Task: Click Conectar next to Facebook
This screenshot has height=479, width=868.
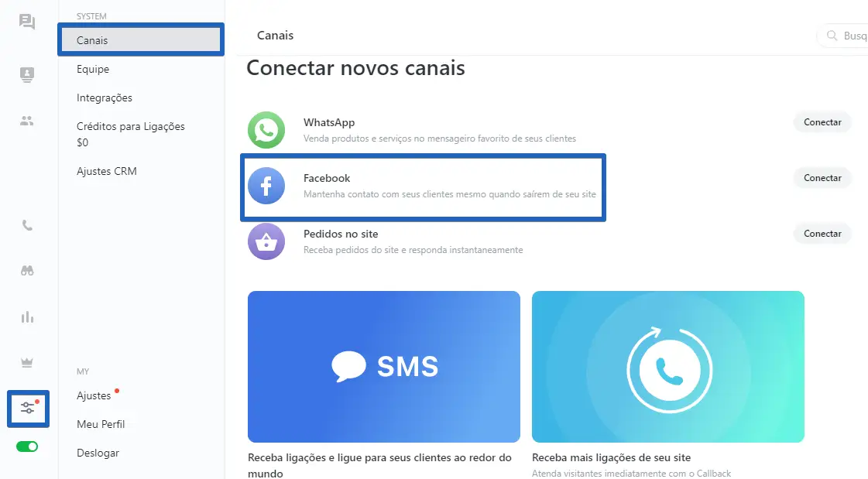Action: pyautogui.click(x=822, y=178)
